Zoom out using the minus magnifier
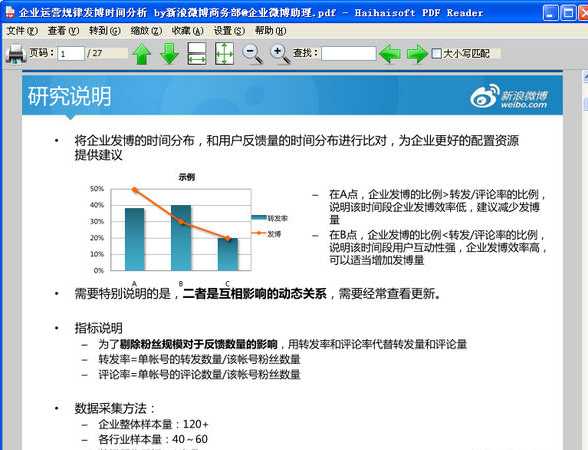The height and width of the screenshot is (450, 588). click(252, 54)
